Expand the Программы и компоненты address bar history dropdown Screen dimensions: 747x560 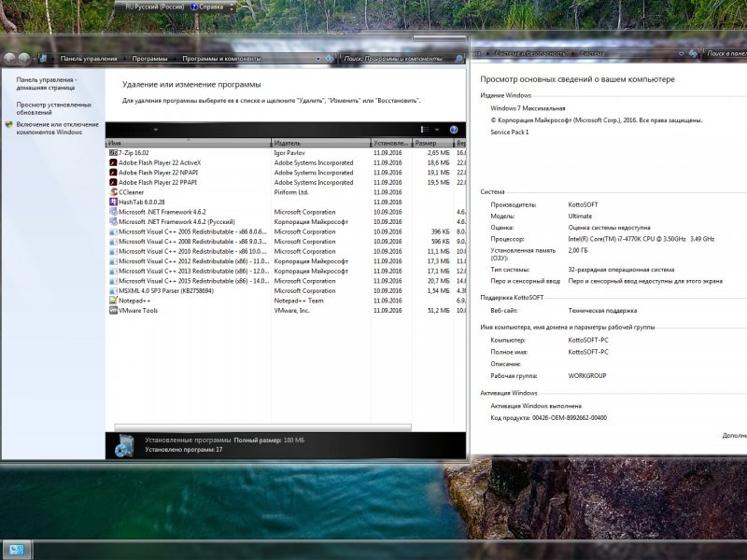318,59
